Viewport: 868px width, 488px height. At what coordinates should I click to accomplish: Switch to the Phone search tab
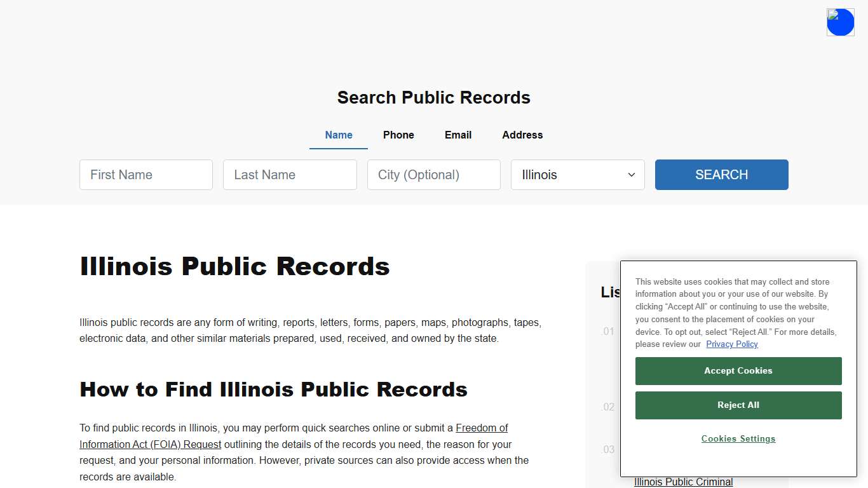click(398, 135)
